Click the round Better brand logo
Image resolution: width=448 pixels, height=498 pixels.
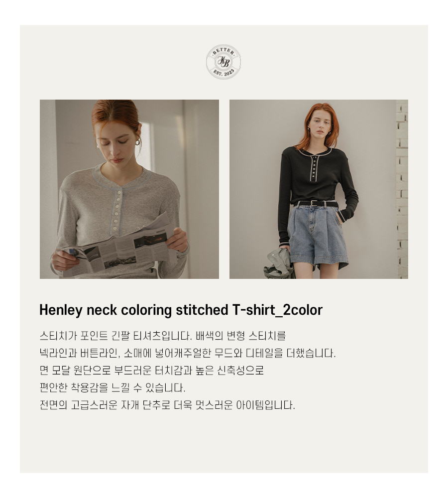(224, 62)
